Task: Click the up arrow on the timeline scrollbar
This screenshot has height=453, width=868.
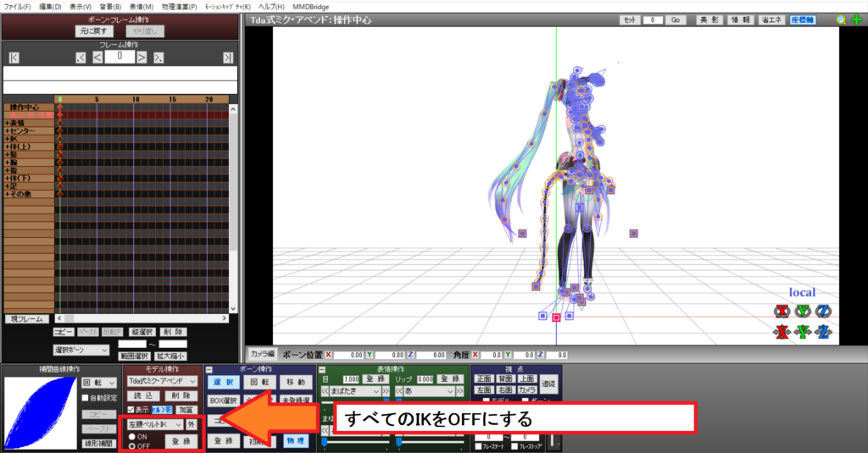Action: coord(233,109)
